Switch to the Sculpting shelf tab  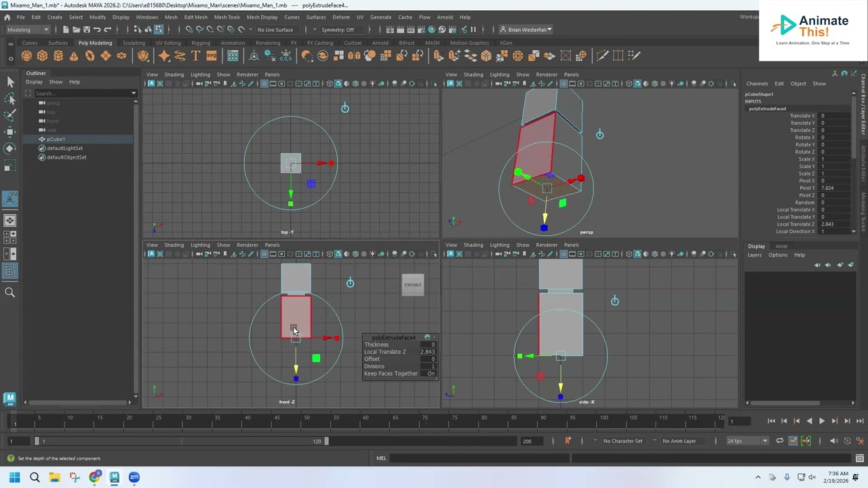click(x=134, y=43)
